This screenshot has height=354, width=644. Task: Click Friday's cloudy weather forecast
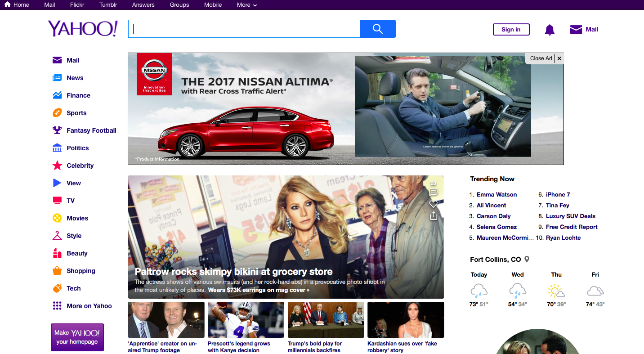[x=595, y=289]
